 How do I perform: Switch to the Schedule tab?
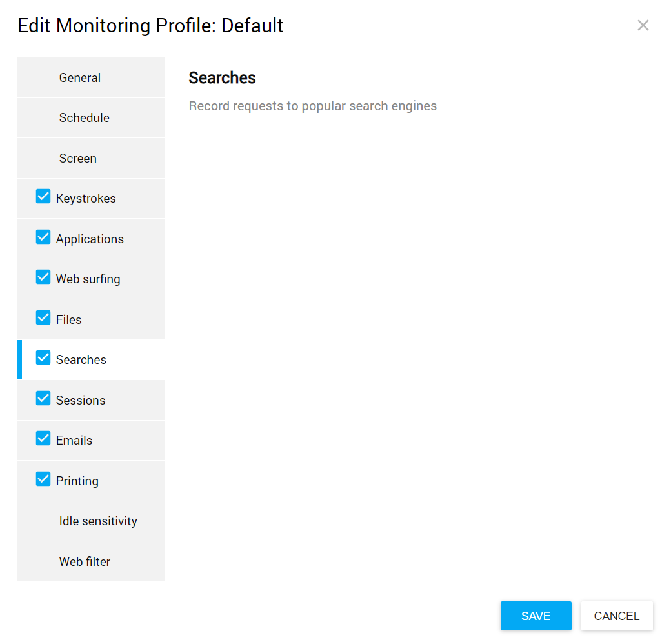click(x=85, y=118)
